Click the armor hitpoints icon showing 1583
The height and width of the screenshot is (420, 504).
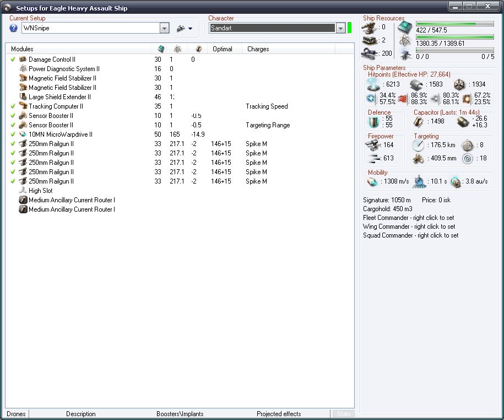point(416,85)
